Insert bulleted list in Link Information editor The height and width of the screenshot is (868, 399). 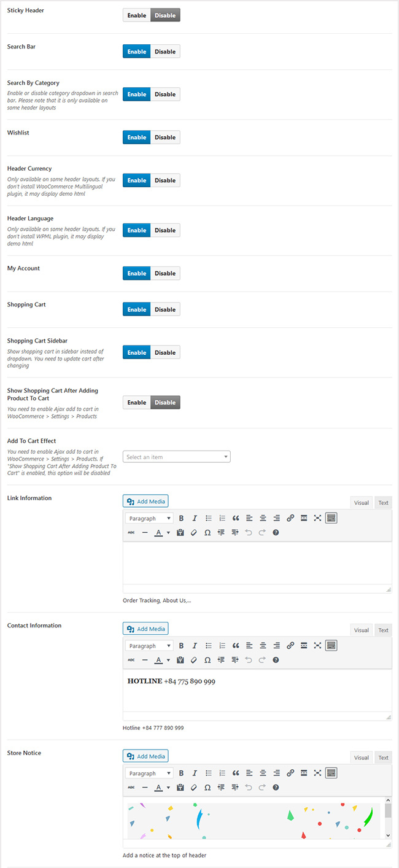pyautogui.click(x=208, y=518)
